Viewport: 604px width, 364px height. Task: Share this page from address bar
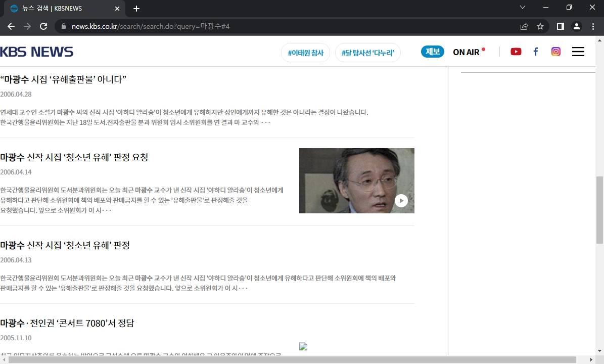click(524, 26)
